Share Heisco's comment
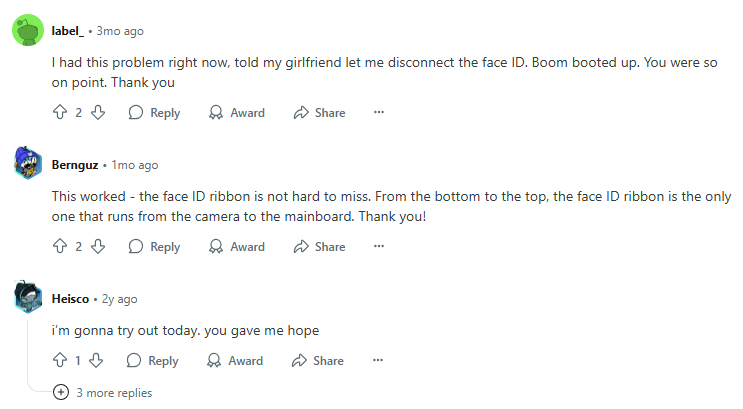Viewport: 743px width, 409px height. tap(319, 361)
